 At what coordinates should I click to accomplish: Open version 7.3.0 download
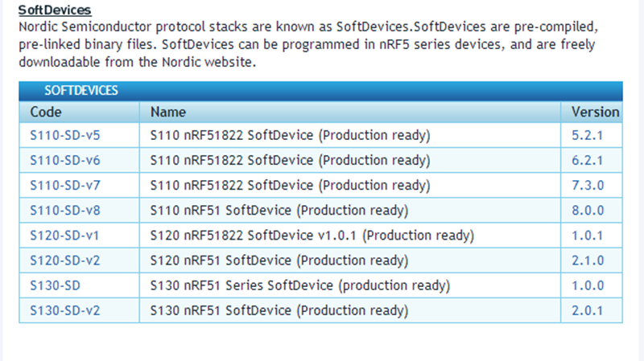pyautogui.click(x=587, y=186)
